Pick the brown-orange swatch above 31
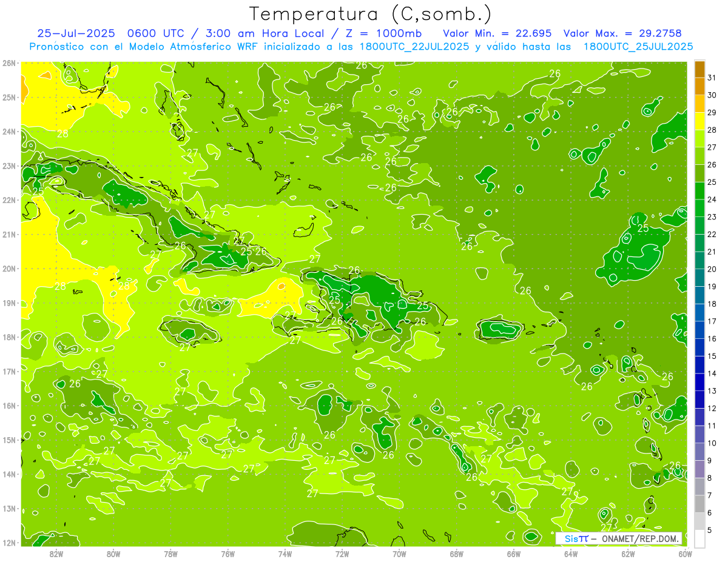The width and height of the screenshot is (728, 562). (x=699, y=70)
